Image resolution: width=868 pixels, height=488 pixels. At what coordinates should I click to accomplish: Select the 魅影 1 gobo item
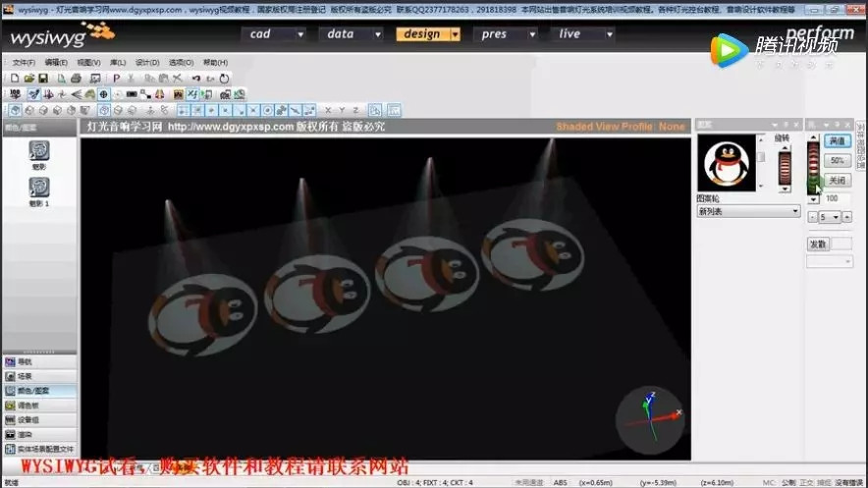click(x=38, y=191)
